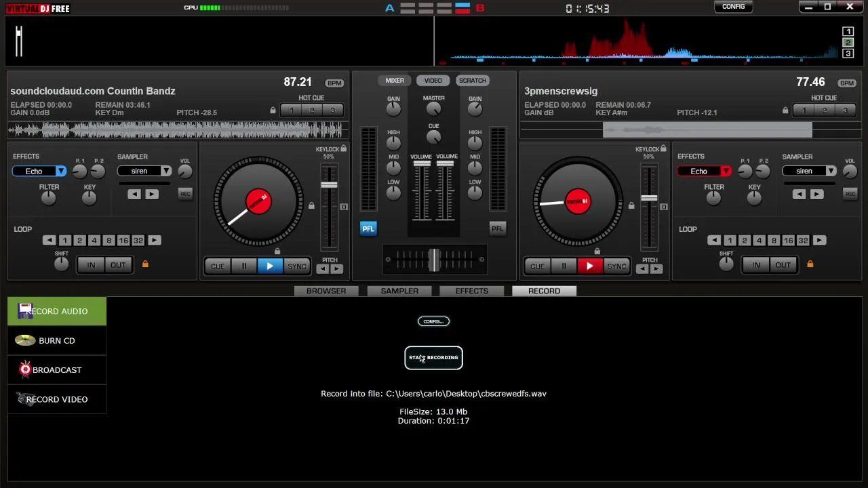This screenshot has height=488, width=868.
Task: Halve left deck loop length arrow
Action: [x=49, y=241]
